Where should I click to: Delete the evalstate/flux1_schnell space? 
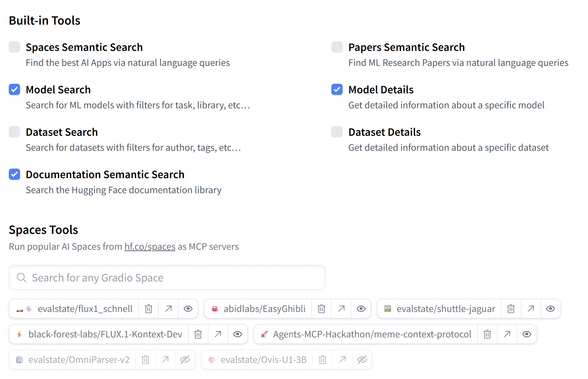(148, 309)
